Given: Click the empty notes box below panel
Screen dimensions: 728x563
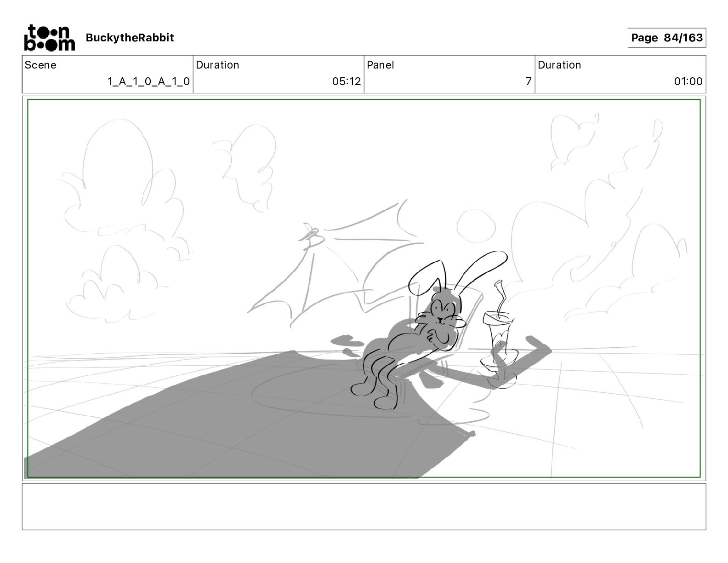Looking at the screenshot, I should coord(364,506).
